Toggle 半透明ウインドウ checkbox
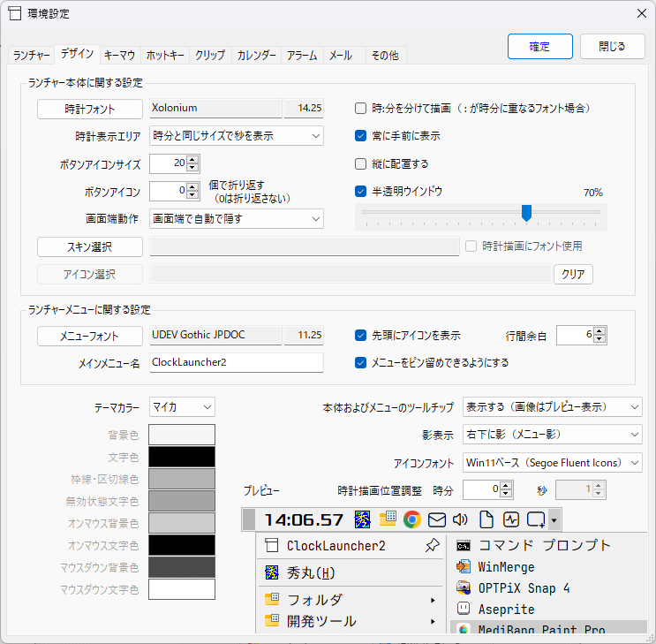The image size is (656, 644). point(360,192)
